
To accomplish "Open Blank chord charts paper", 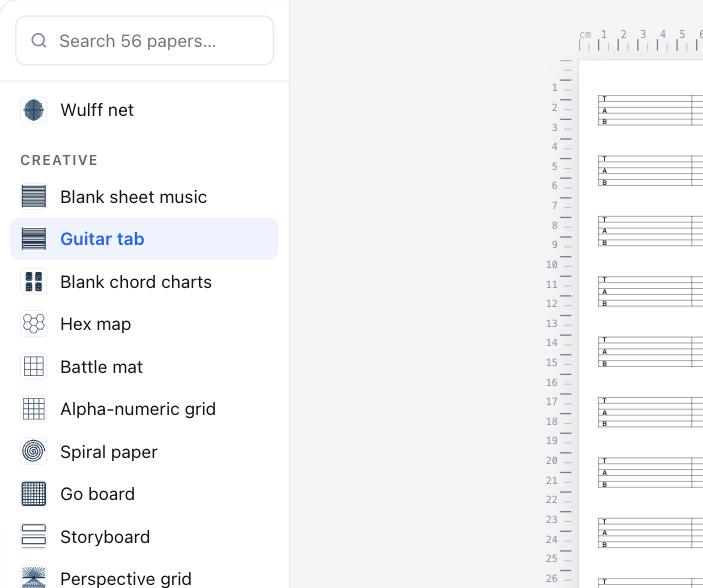I will pos(144,282).
